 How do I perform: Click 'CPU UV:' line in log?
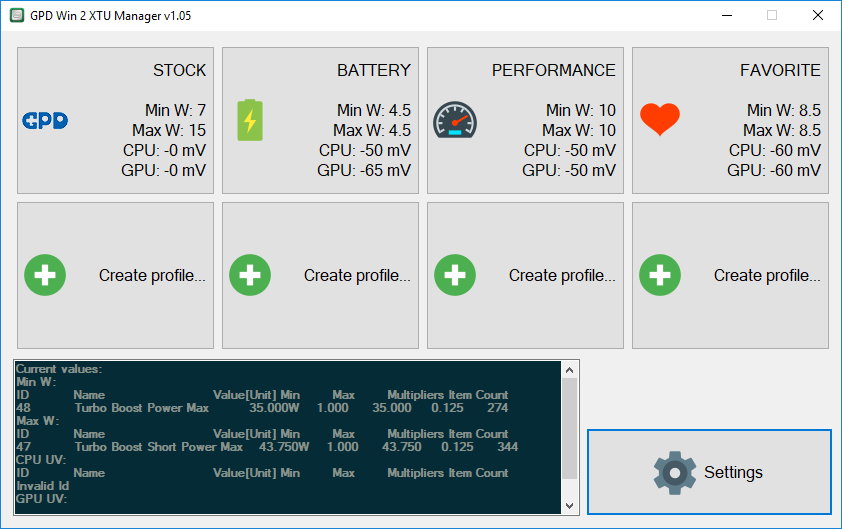tap(41, 460)
